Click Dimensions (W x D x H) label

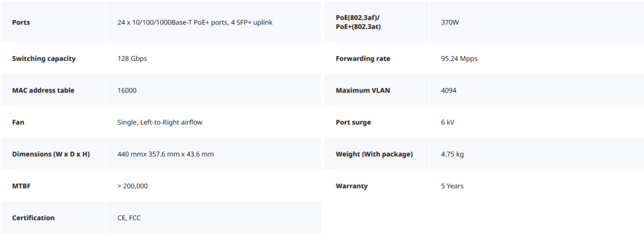click(x=51, y=154)
